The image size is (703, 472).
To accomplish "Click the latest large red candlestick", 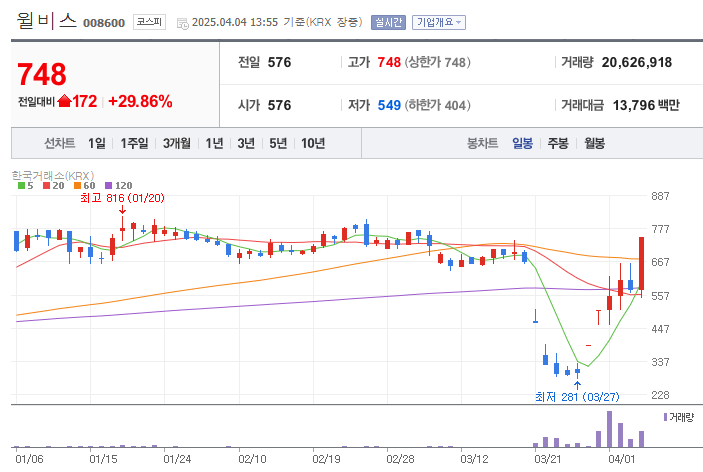I will [x=642, y=264].
